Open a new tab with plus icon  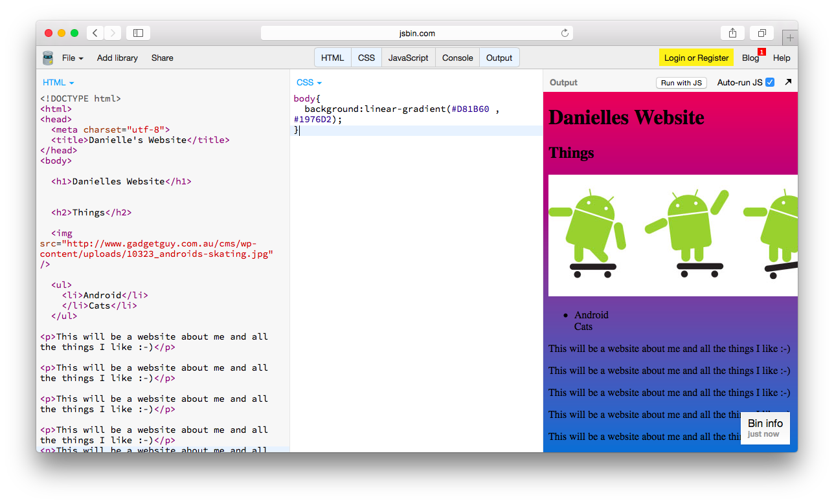[x=790, y=38]
